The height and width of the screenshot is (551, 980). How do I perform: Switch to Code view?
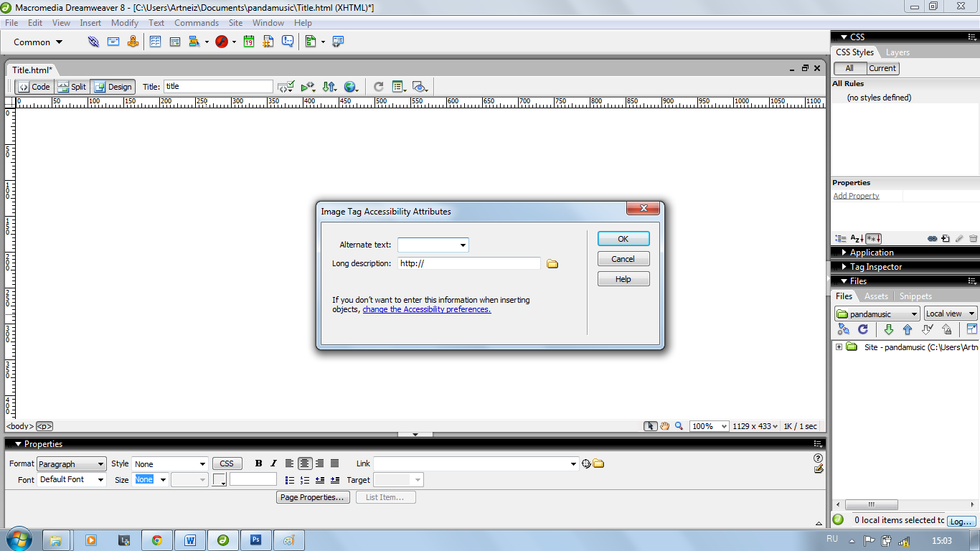click(x=34, y=87)
